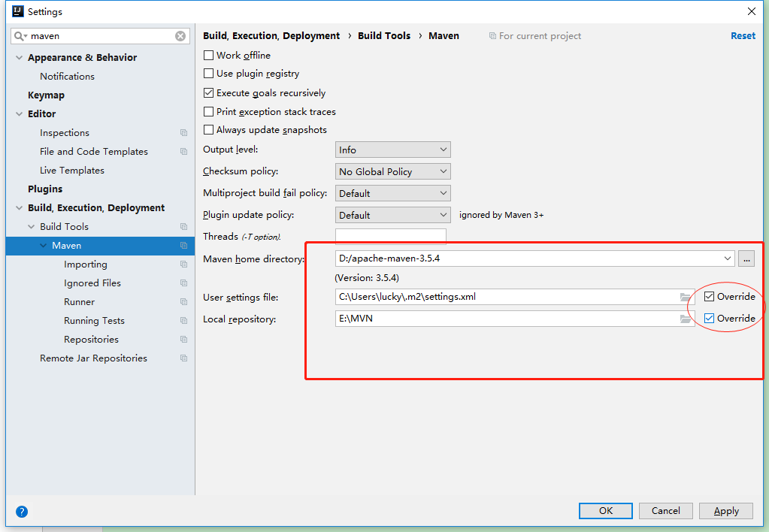Enable Always update snapshots checkbox
The width and height of the screenshot is (769, 532).
click(x=208, y=130)
